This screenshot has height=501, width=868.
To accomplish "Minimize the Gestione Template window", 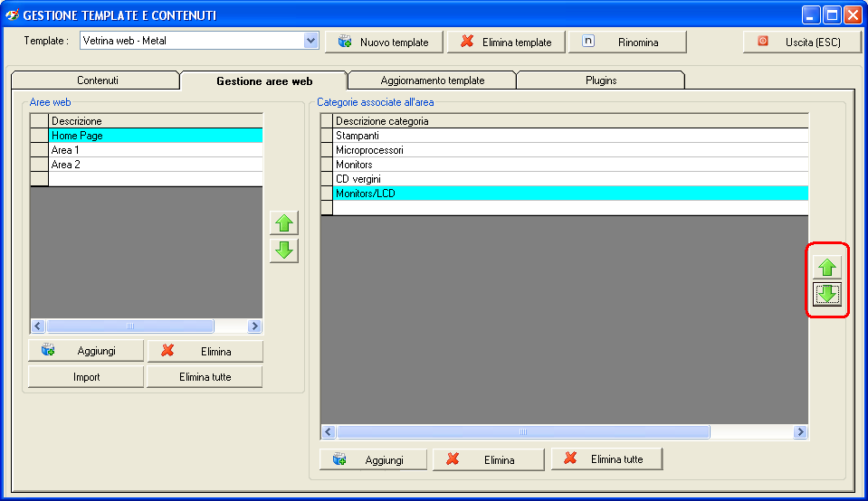I will pyautogui.click(x=811, y=15).
